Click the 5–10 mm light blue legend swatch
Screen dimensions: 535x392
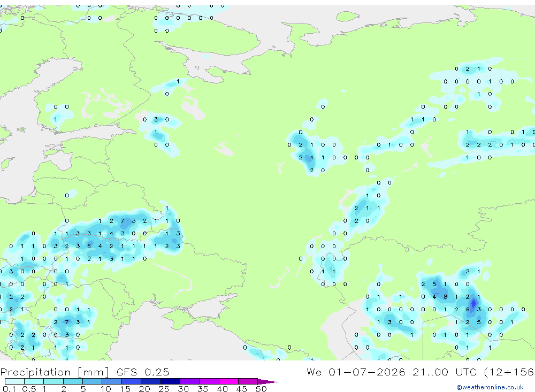coord(92,381)
